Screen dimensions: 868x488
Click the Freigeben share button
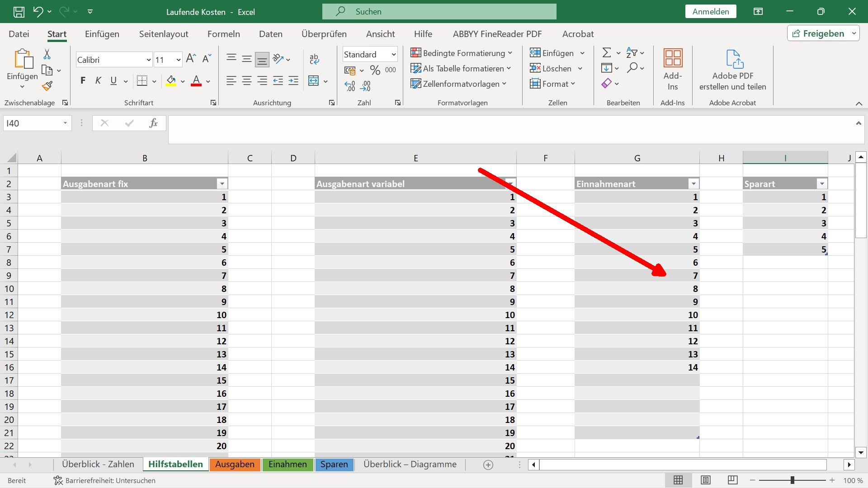(818, 33)
